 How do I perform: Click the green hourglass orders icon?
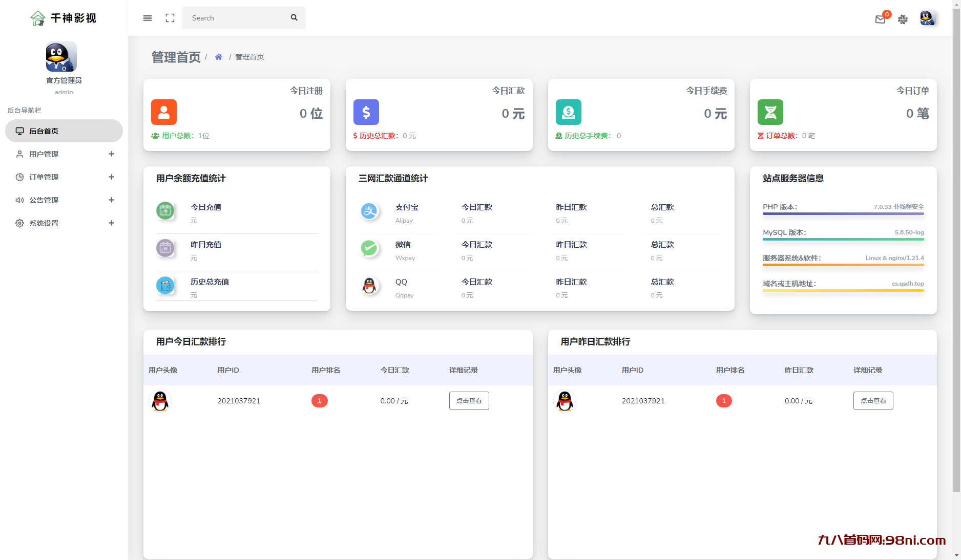(770, 112)
